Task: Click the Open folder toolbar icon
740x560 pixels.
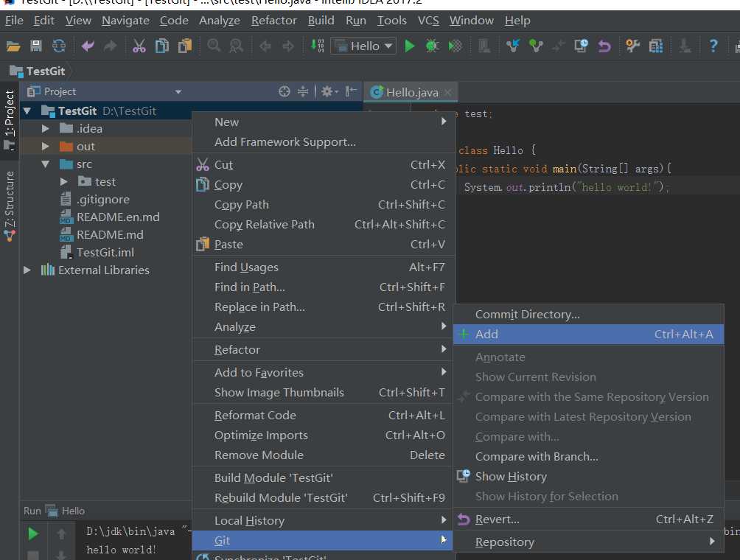Action: [13, 46]
